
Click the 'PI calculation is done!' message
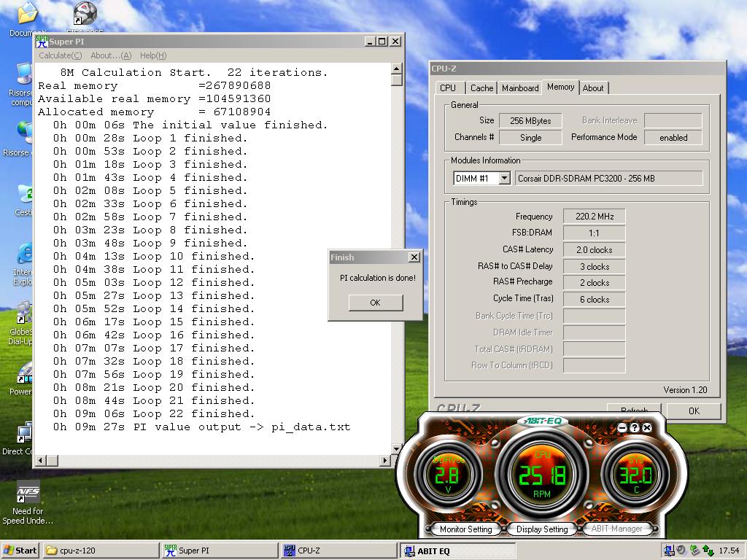point(378,278)
